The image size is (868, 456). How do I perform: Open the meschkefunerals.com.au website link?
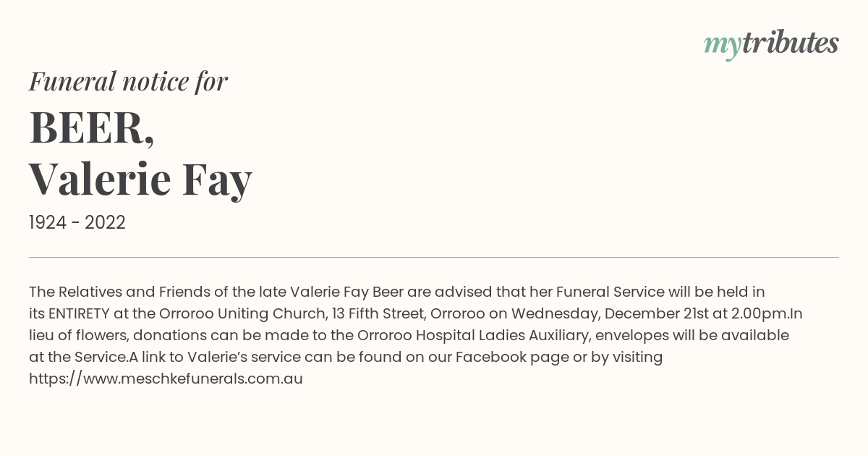click(x=166, y=379)
